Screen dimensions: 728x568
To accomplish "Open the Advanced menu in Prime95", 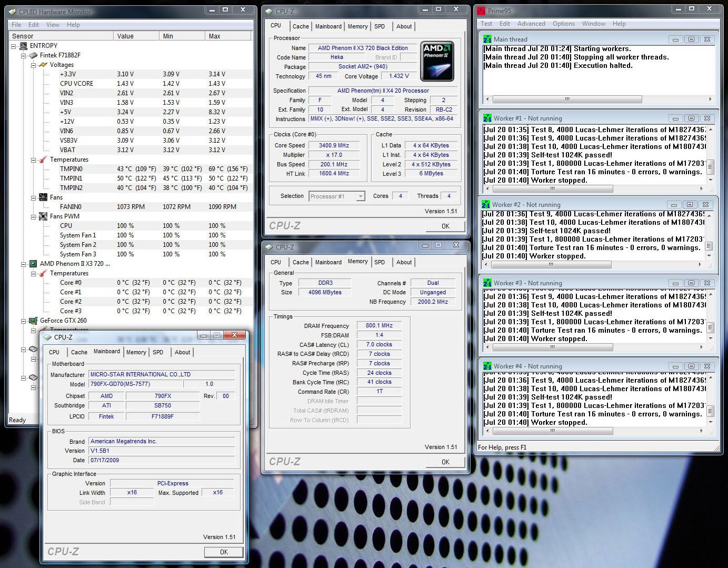I will click(531, 24).
